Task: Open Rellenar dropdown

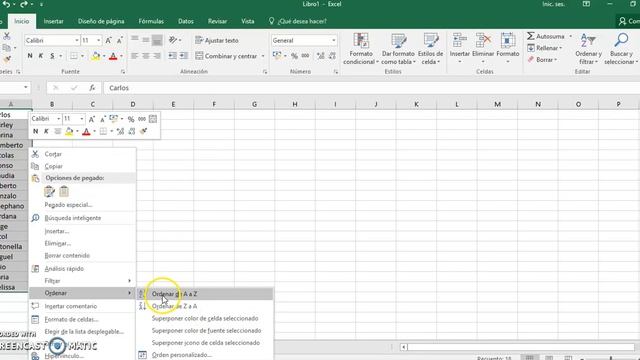Action: pos(545,48)
